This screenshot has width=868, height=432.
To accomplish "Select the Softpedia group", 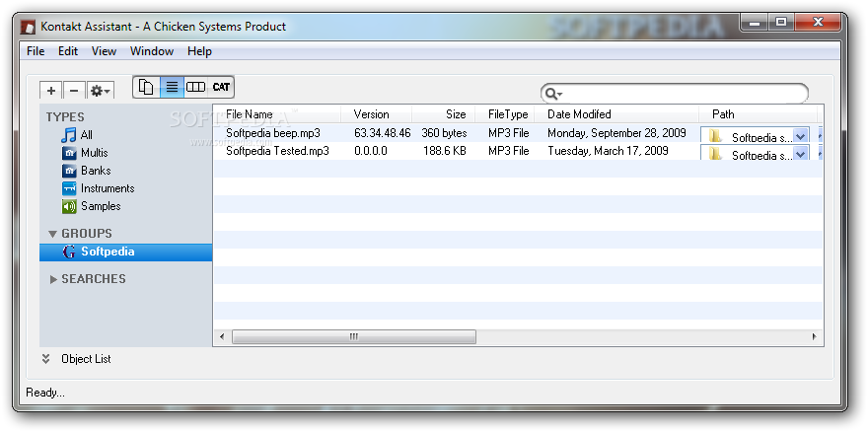I will pyautogui.click(x=125, y=252).
